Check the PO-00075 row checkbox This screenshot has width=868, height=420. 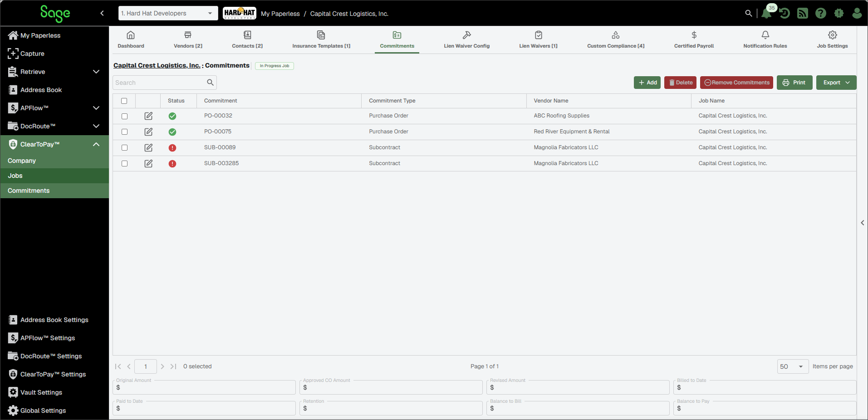click(x=124, y=132)
